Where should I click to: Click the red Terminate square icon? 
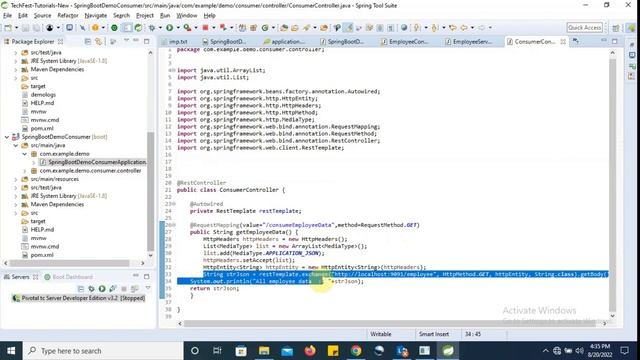tap(205, 28)
